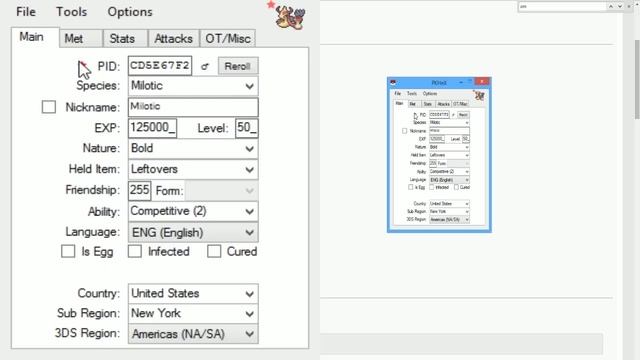Toggle the male gender symbol in enlarged view
Screen dimensions: 640x360
click(205, 66)
